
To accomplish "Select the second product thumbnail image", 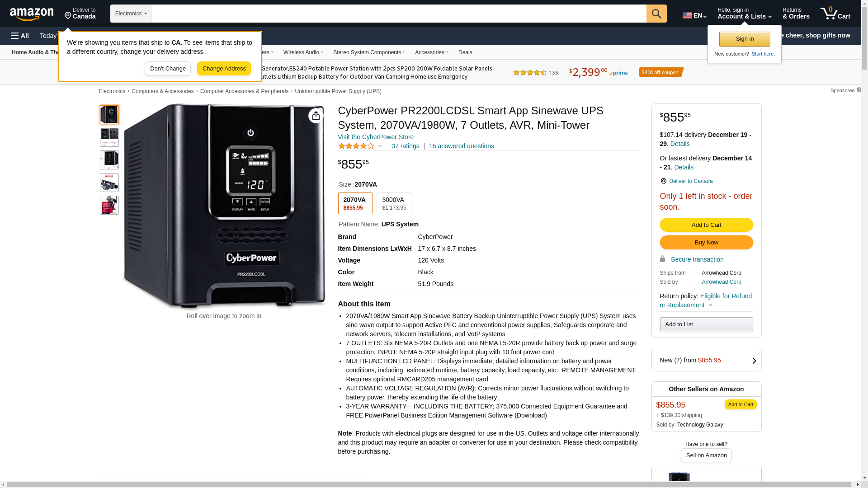I will click(109, 137).
